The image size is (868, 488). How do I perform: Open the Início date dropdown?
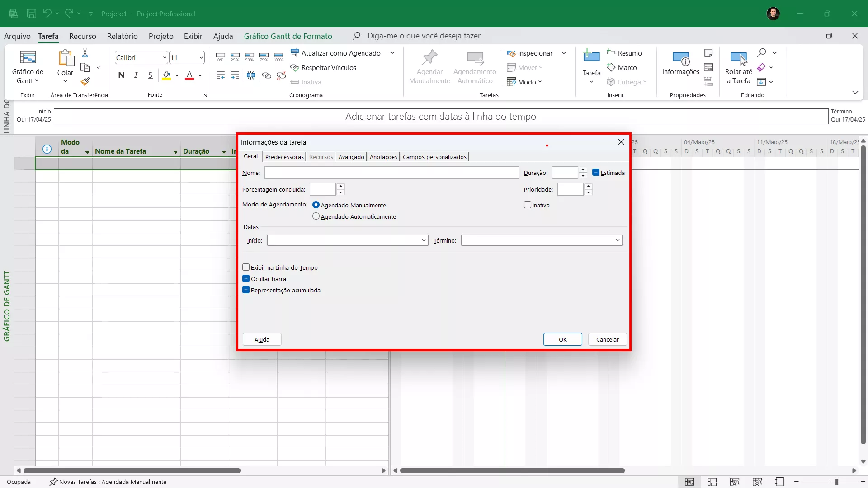point(424,240)
